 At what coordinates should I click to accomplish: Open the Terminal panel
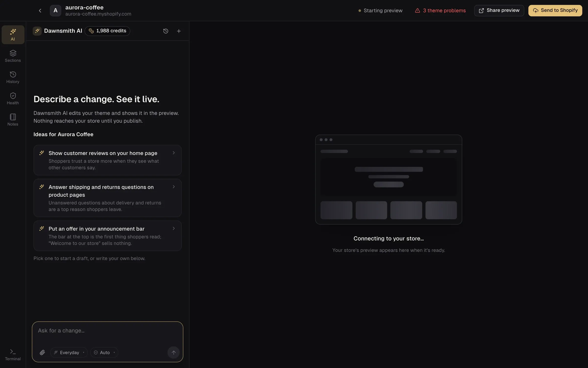pyautogui.click(x=13, y=355)
